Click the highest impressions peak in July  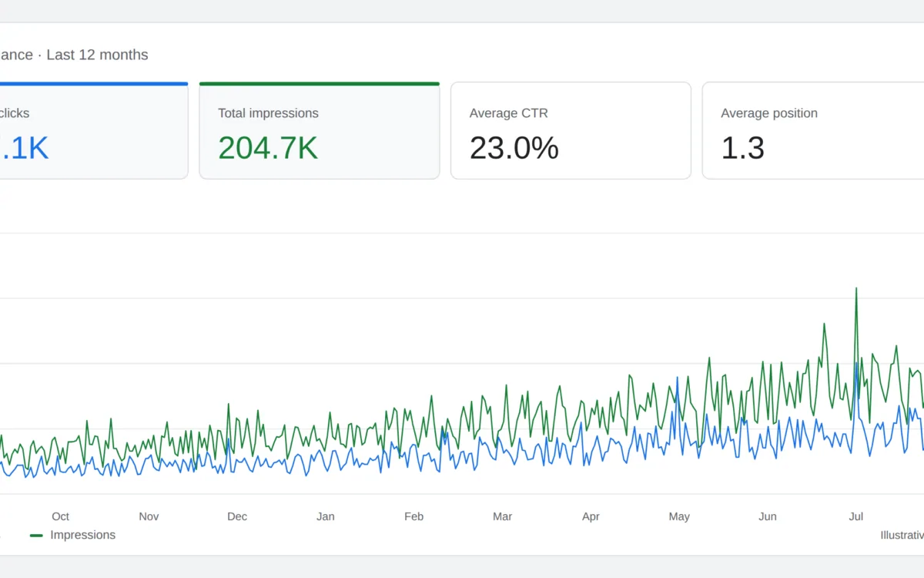tap(856, 289)
